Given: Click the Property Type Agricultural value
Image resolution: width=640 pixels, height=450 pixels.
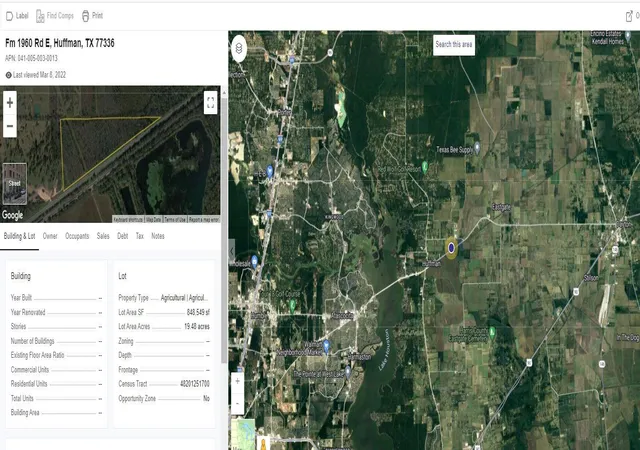Looking at the screenshot, I should pos(184,298).
